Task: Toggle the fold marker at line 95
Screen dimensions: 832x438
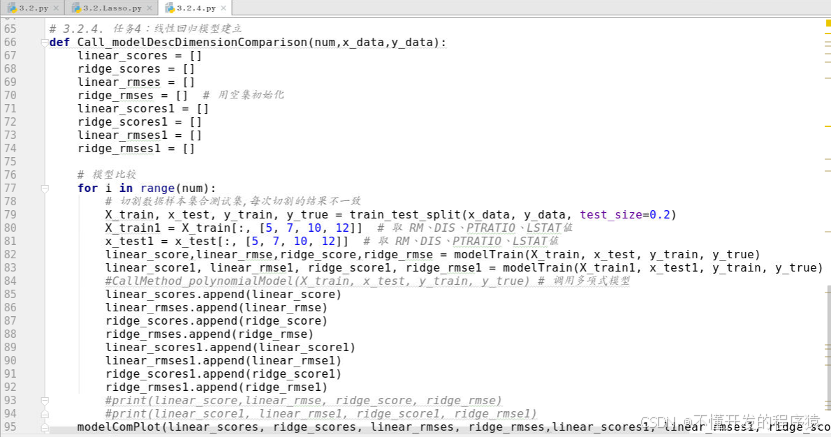Action: coord(45,427)
